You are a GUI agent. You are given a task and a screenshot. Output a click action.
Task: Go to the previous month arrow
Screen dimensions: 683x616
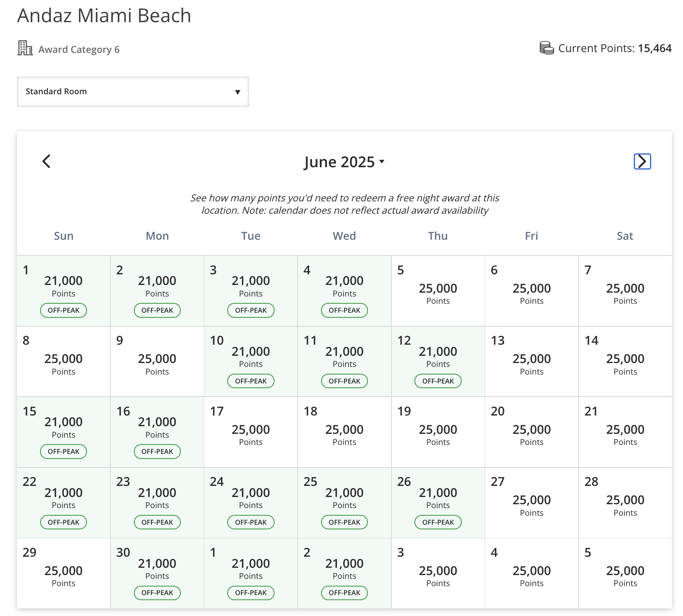pyautogui.click(x=46, y=161)
